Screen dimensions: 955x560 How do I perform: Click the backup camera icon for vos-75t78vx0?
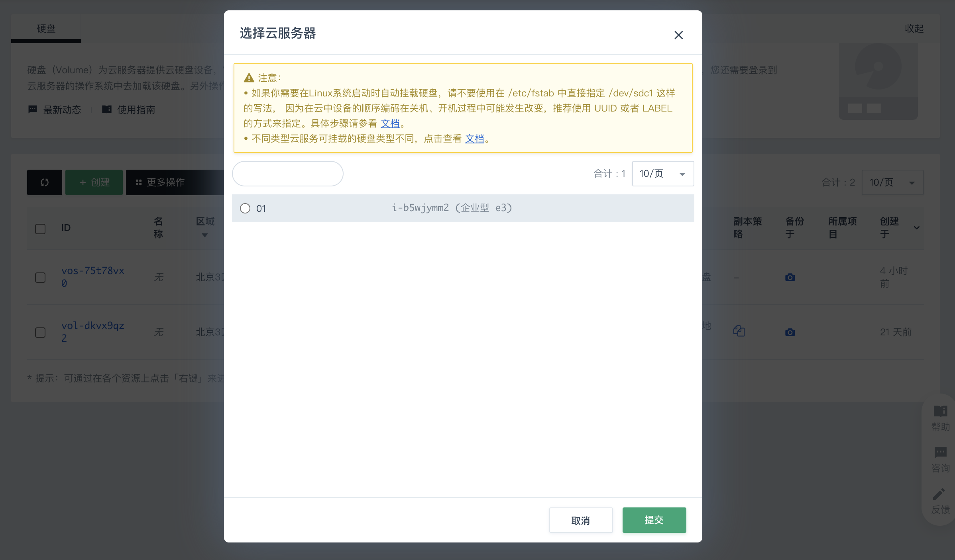pyautogui.click(x=790, y=277)
